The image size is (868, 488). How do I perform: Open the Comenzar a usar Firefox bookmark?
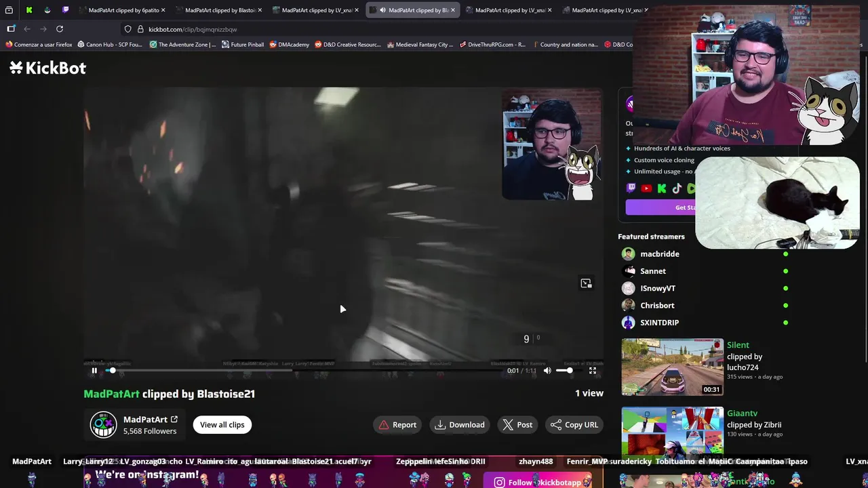pyautogui.click(x=39, y=45)
